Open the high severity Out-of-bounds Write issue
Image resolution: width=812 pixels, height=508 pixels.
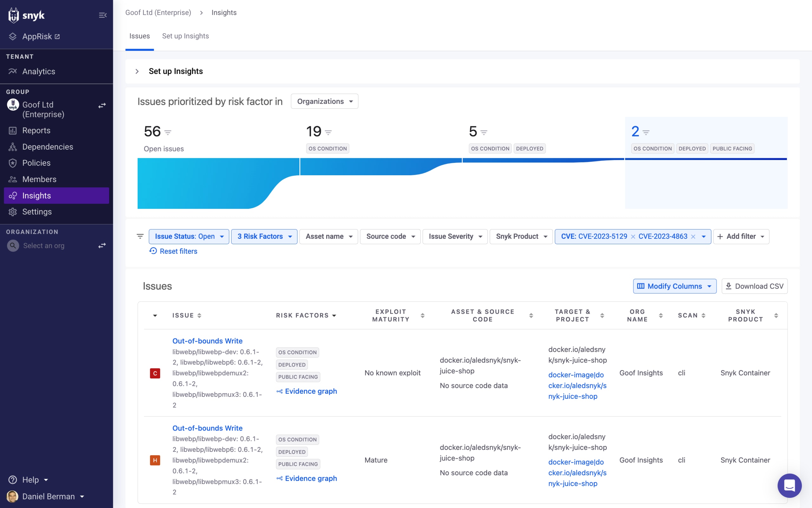pyautogui.click(x=207, y=428)
